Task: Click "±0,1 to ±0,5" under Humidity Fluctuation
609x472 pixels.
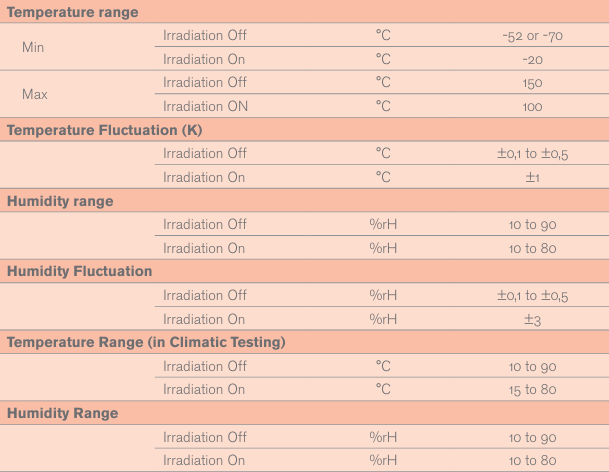Action: click(532, 295)
